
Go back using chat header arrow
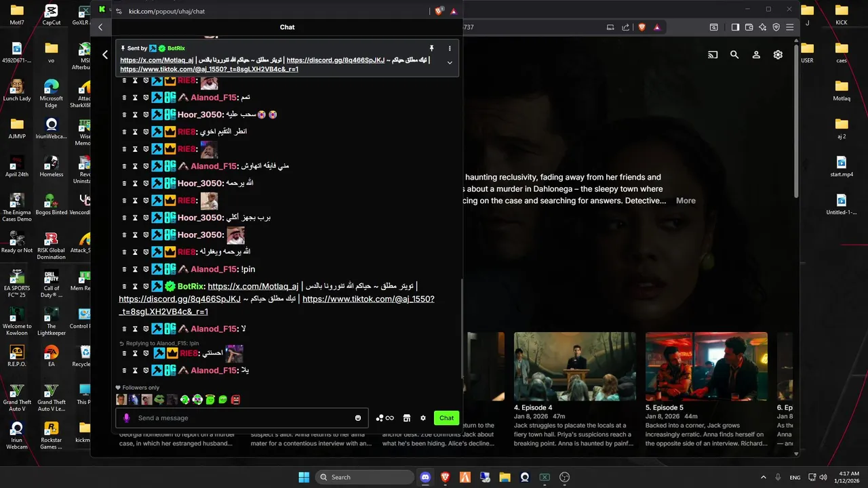click(100, 27)
